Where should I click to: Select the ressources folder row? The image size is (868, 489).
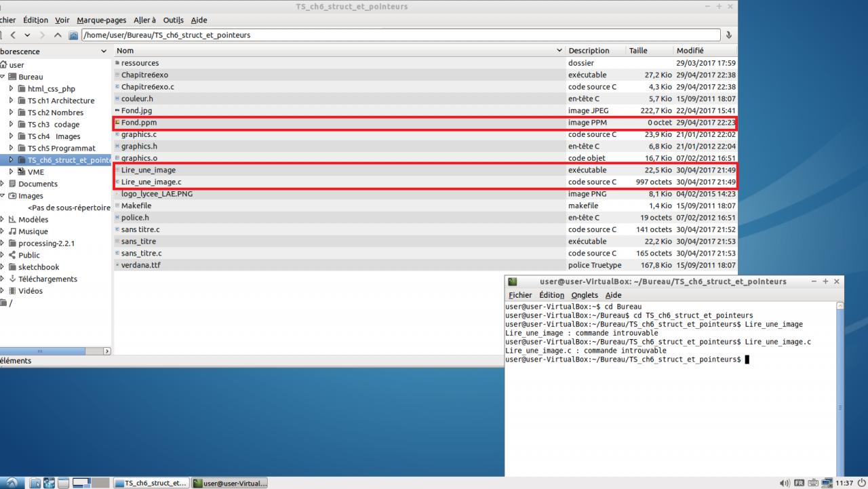[x=425, y=63]
